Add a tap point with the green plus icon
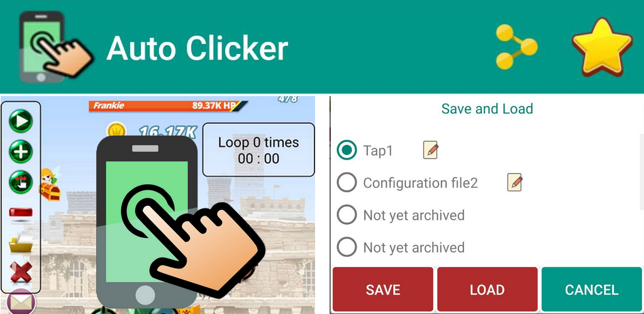The width and height of the screenshot is (644, 314). pos(21,152)
